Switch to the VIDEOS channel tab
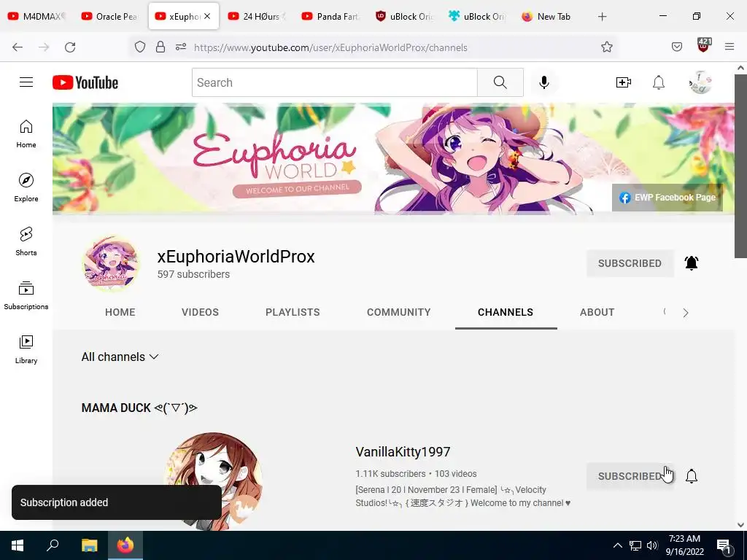This screenshot has width=747, height=560. click(x=200, y=312)
